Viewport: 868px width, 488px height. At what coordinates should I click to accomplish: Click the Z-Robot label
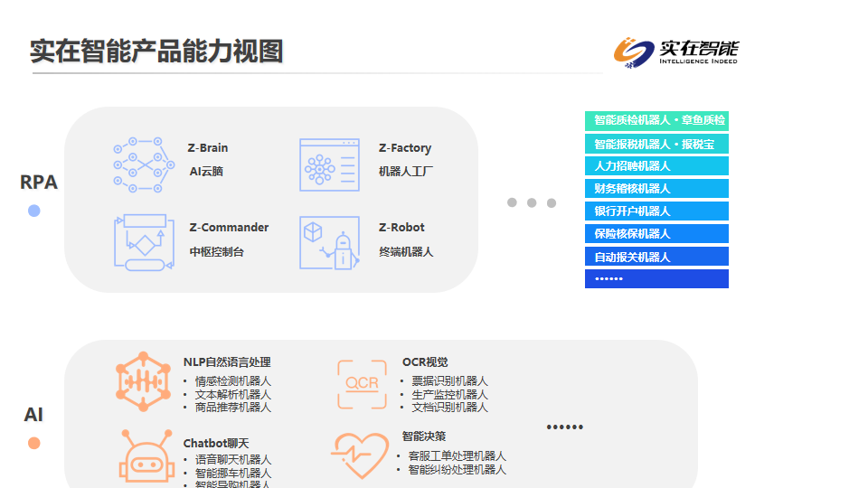point(401,228)
